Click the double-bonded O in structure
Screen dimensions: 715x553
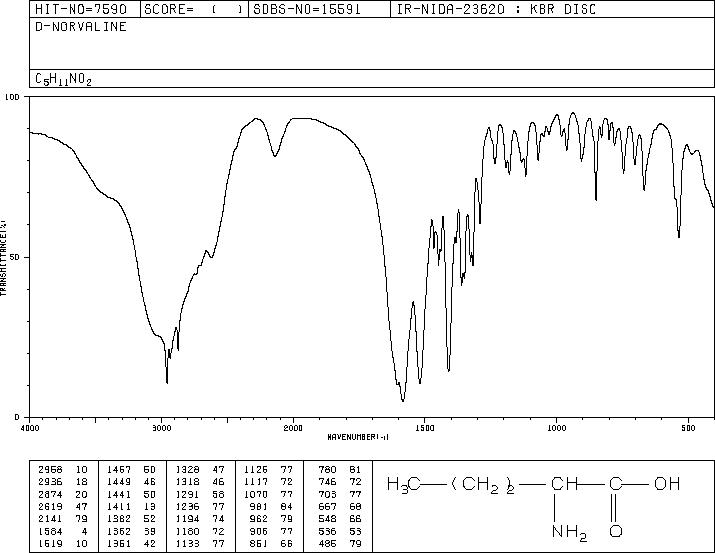(616, 531)
